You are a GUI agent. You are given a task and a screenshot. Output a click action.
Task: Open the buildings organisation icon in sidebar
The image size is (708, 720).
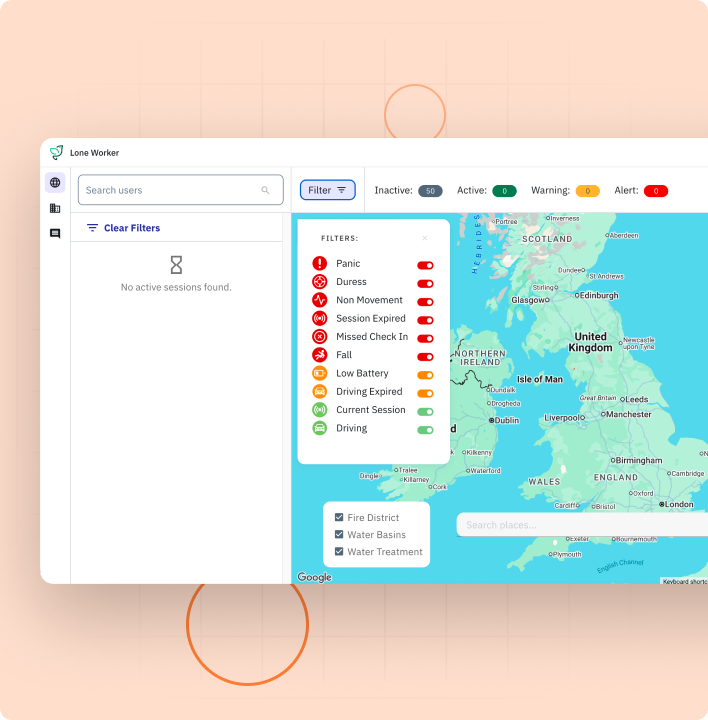[x=55, y=208]
